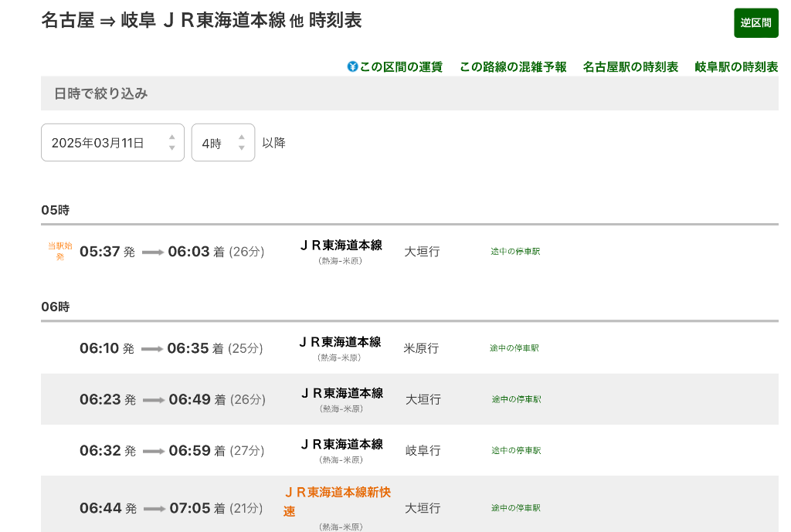Click the (25分) duration text
This screenshot has height=532, width=791.
tap(246, 348)
